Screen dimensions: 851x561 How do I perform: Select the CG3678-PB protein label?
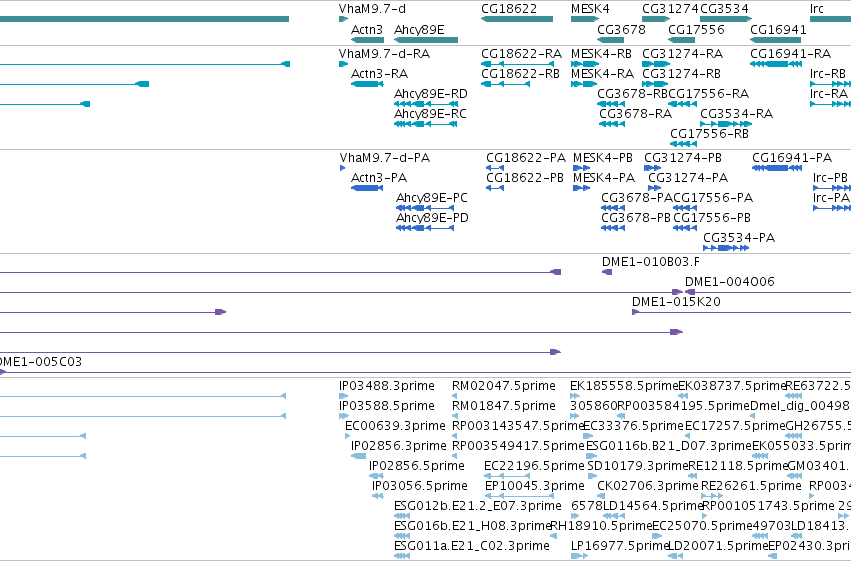click(x=636, y=218)
